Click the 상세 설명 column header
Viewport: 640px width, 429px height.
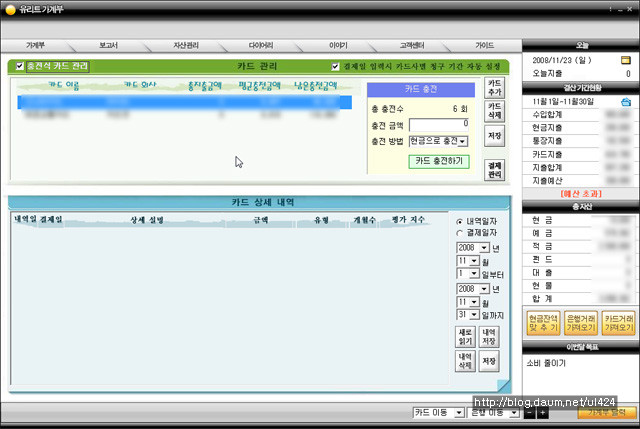(x=147, y=220)
